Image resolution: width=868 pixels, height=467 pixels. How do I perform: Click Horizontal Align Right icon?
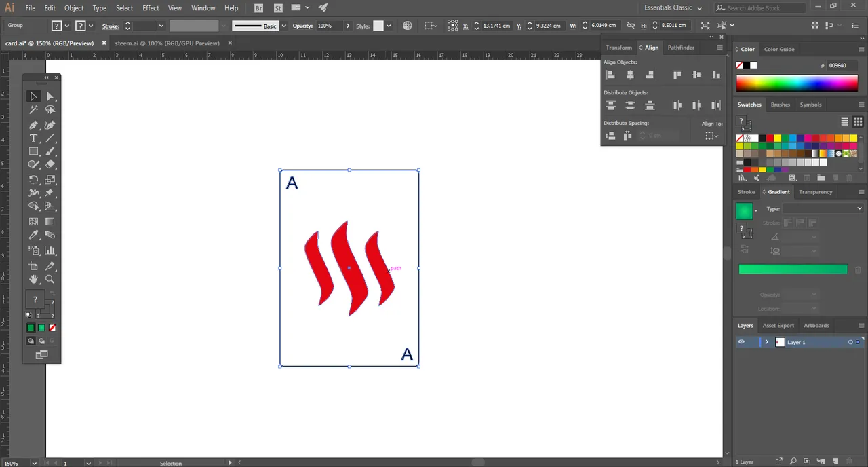point(650,75)
